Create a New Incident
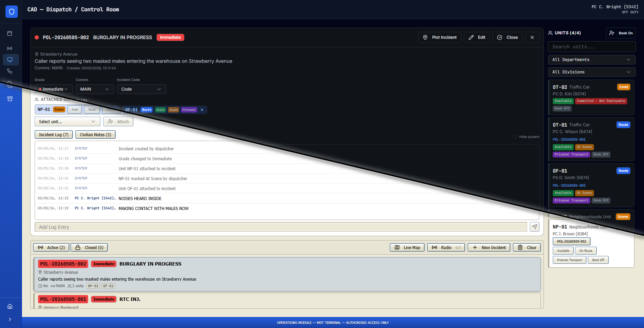Screen dimensions: 644x328 click(x=489, y=247)
